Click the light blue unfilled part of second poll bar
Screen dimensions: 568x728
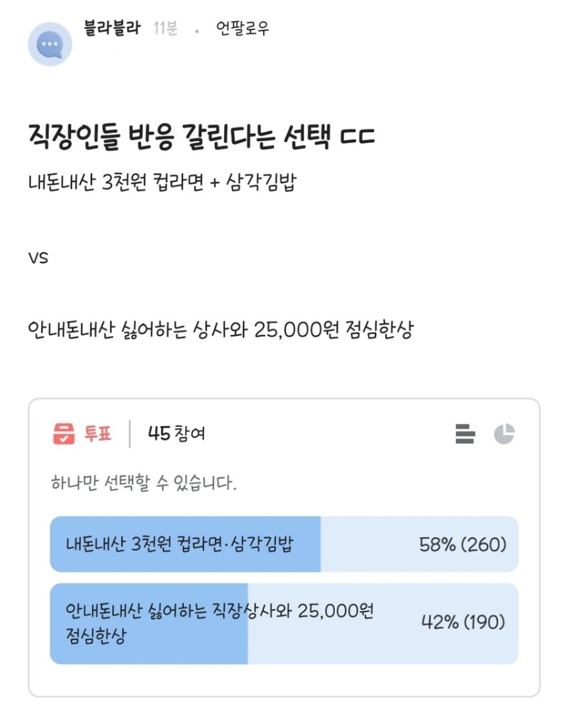(383, 623)
